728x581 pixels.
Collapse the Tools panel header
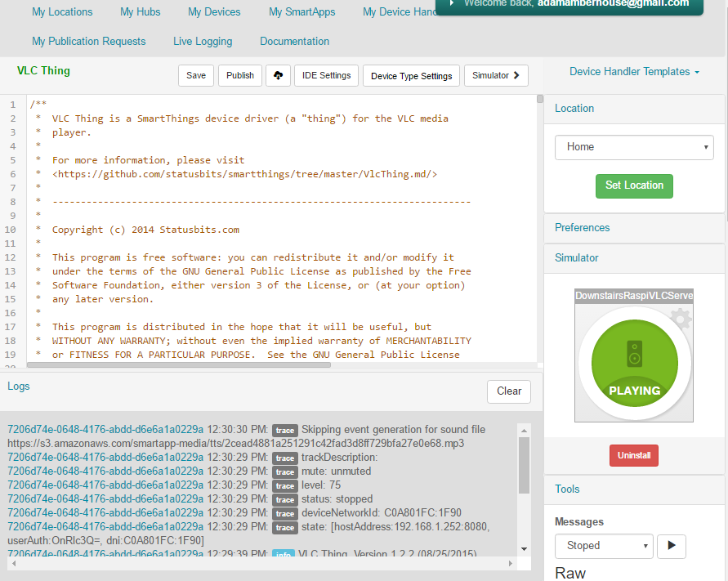click(634, 489)
